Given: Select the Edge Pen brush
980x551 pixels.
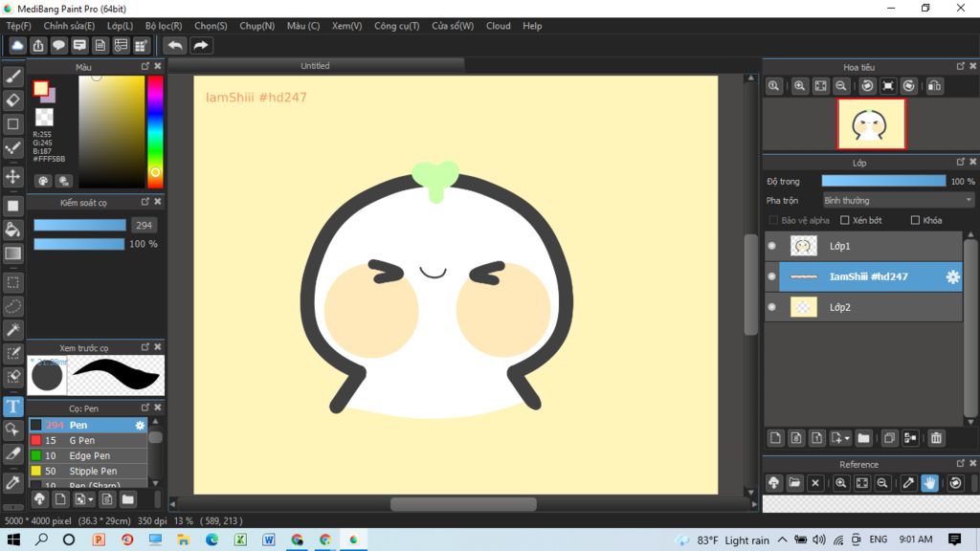Looking at the screenshot, I should coord(87,456).
